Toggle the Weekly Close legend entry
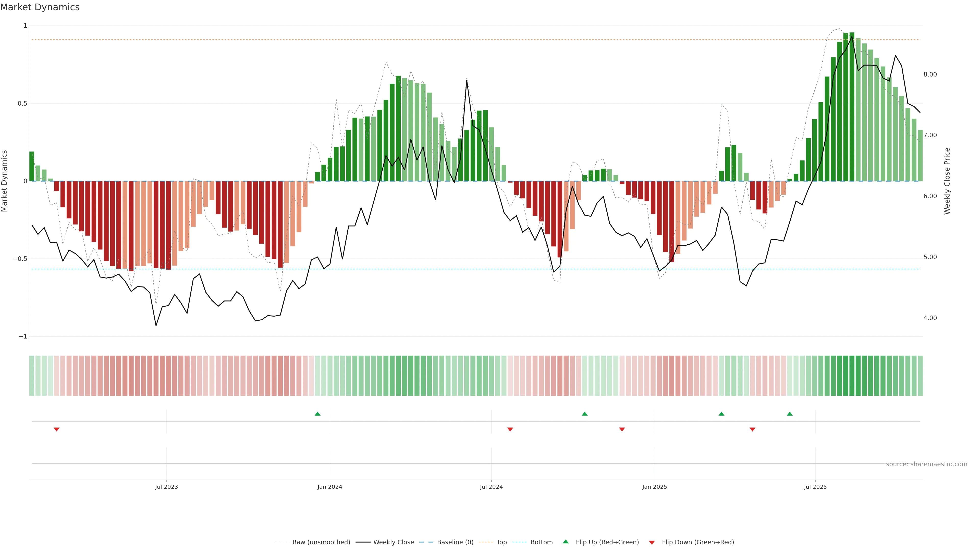Viewport: 980px width, 551px height. (x=393, y=542)
